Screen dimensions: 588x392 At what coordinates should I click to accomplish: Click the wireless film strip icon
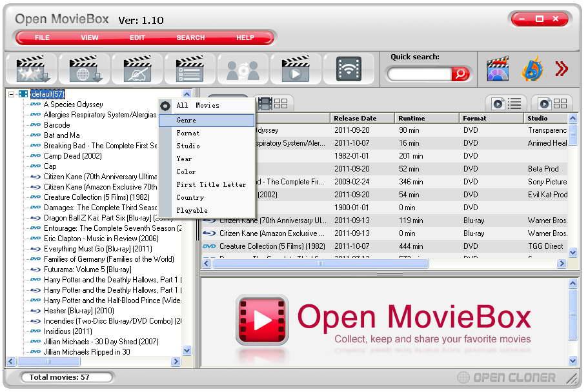[349, 69]
